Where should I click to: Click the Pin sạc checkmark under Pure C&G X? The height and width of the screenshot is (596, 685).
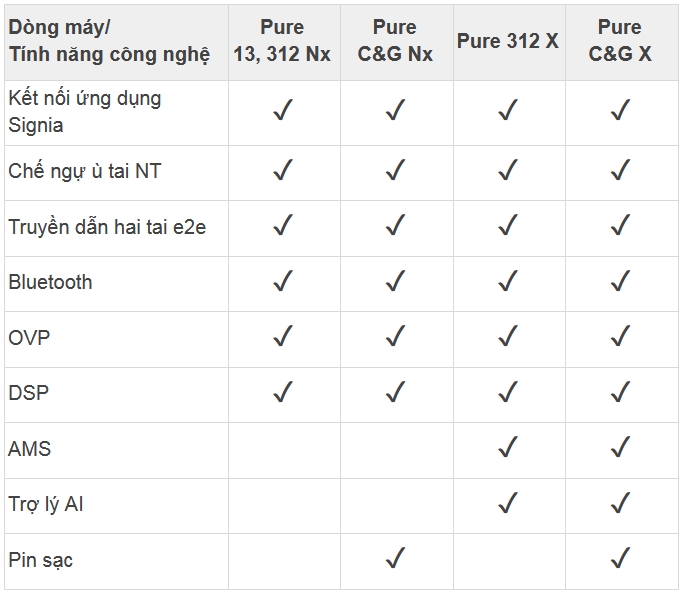tap(620, 559)
